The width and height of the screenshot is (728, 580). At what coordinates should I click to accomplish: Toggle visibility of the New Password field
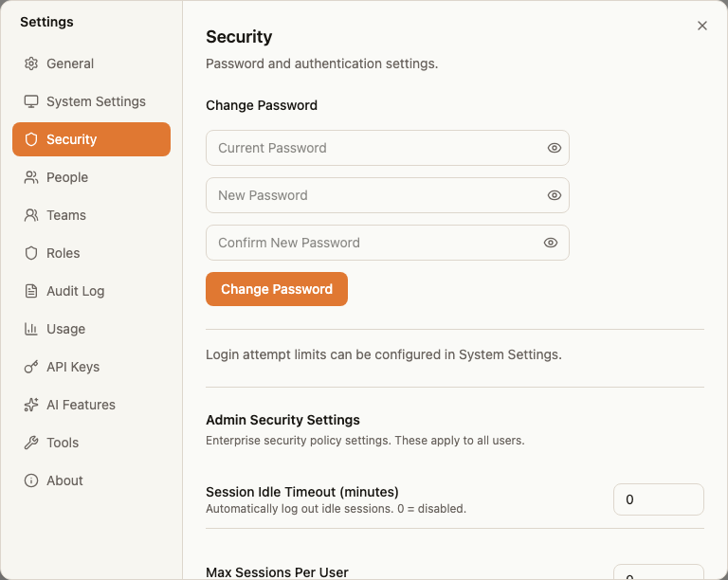555,195
